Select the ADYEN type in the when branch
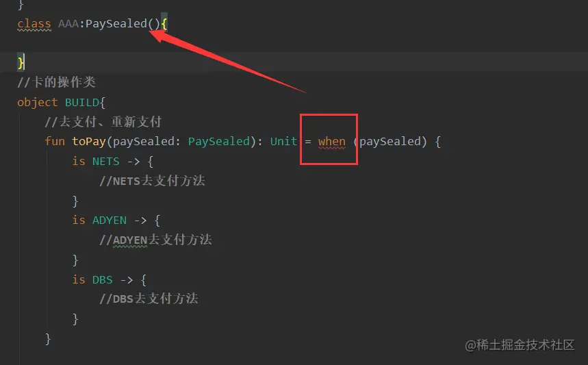Viewport: 588px width, 365px height. 110,221
